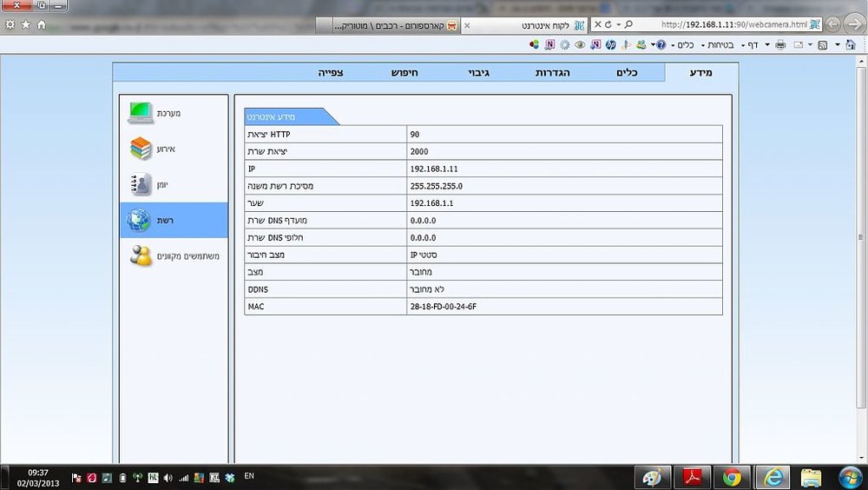This screenshot has width=868, height=490.
Task: Click the Messenger people icon in command bar
Action: click(x=641, y=45)
